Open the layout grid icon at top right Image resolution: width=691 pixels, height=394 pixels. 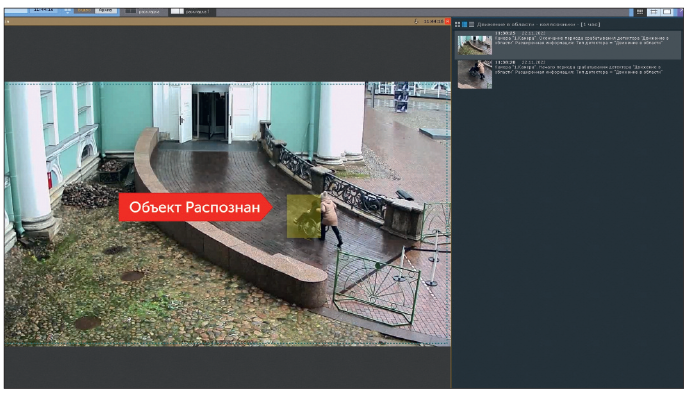[640, 12]
